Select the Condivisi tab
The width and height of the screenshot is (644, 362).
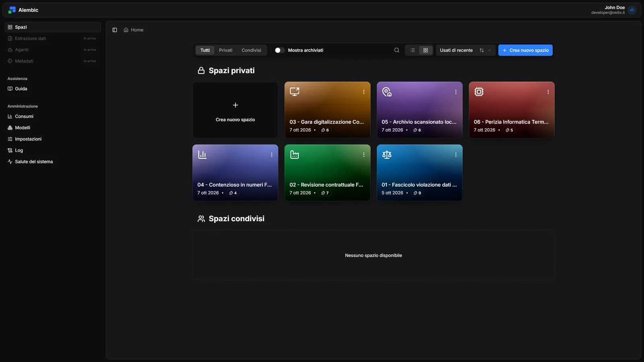point(251,50)
